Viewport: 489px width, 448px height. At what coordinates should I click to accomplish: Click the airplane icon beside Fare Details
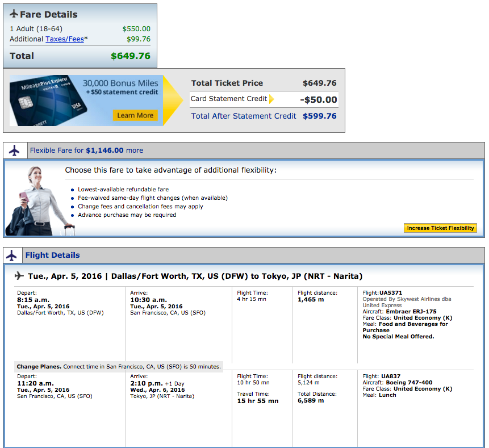14,14
